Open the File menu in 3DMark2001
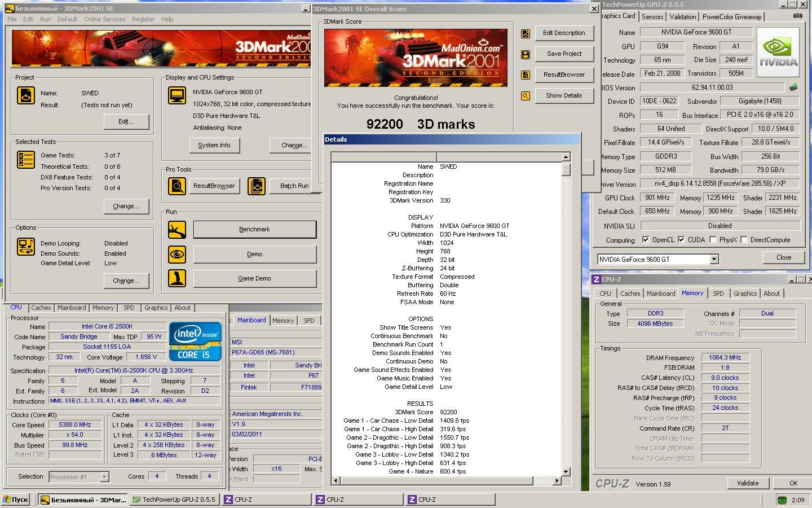Image resolution: width=812 pixels, height=508 pixels. (x=12, y=19)
